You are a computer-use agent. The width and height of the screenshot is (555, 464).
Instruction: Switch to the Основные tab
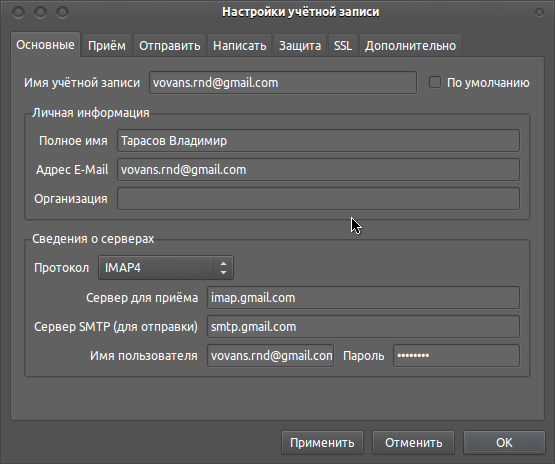pyautogui.click(x=45, y=45)
